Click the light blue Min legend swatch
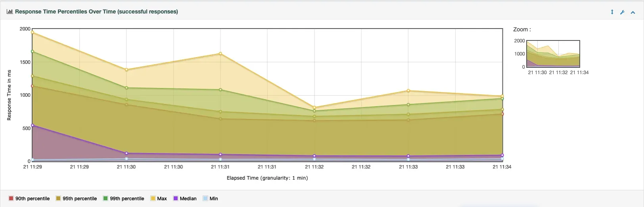The height and width of the screenshot is (207, 644). [205, 199]
